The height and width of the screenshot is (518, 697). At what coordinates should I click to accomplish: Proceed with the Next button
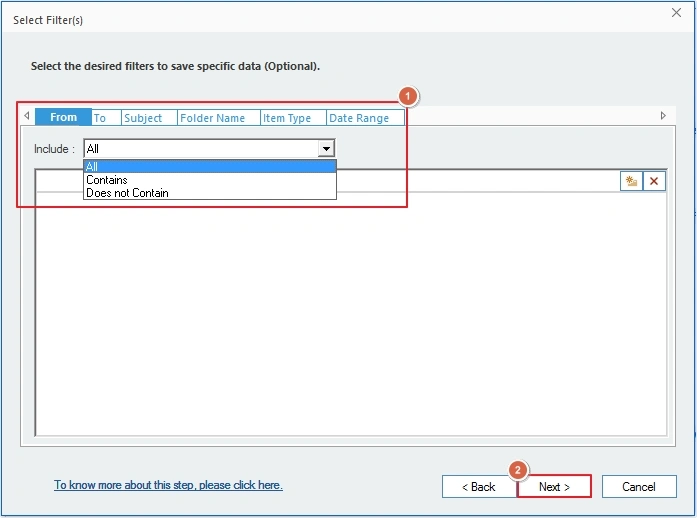click(x=554, y=486)
